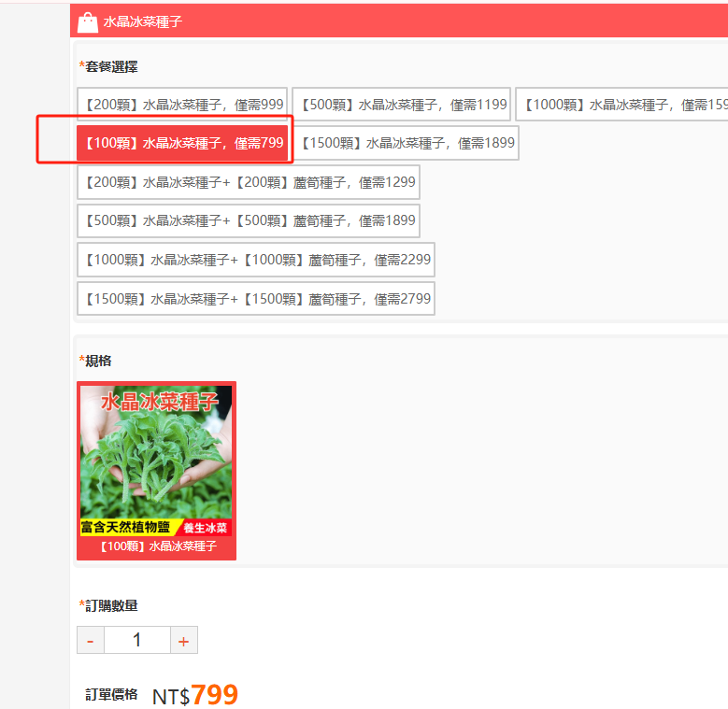Choose the 1500顆 combo bundle for 2799
Screen dimensions: 728x709
(256, 299)
